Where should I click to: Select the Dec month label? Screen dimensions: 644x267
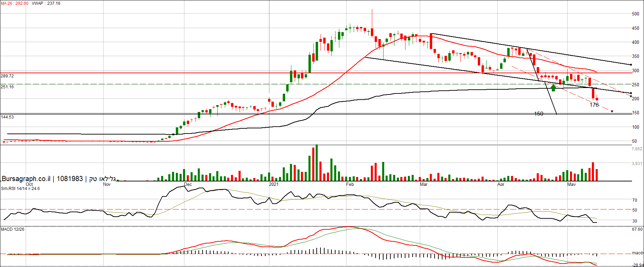pyautogui.click(x=188, y=185)
